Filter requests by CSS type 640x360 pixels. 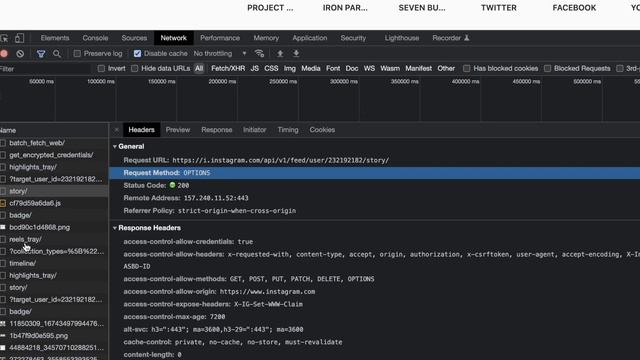pyautogui.click(x=271, y=69)
